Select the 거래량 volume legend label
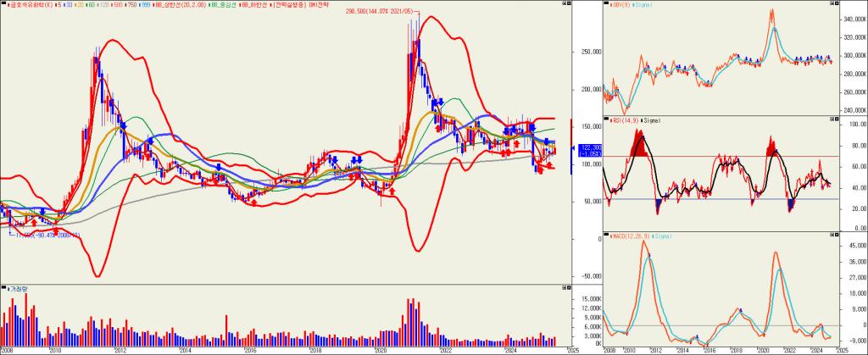This screenshot has height=355, width=868. (x=19, y=289)
